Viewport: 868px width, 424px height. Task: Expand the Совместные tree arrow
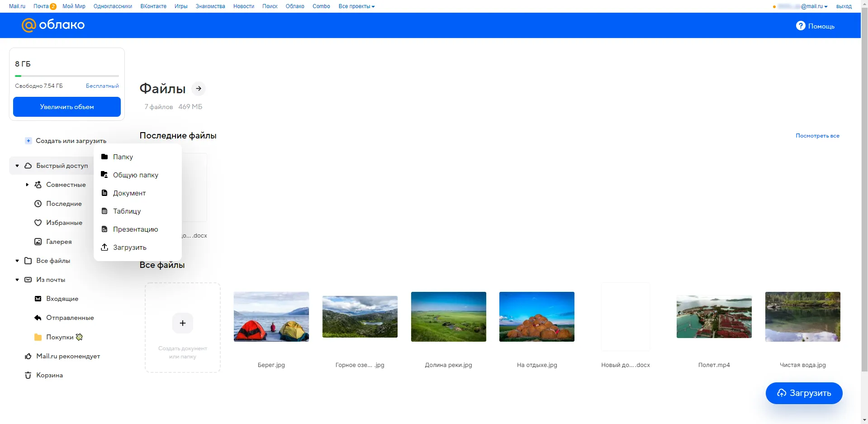click(x=27, y=185)
